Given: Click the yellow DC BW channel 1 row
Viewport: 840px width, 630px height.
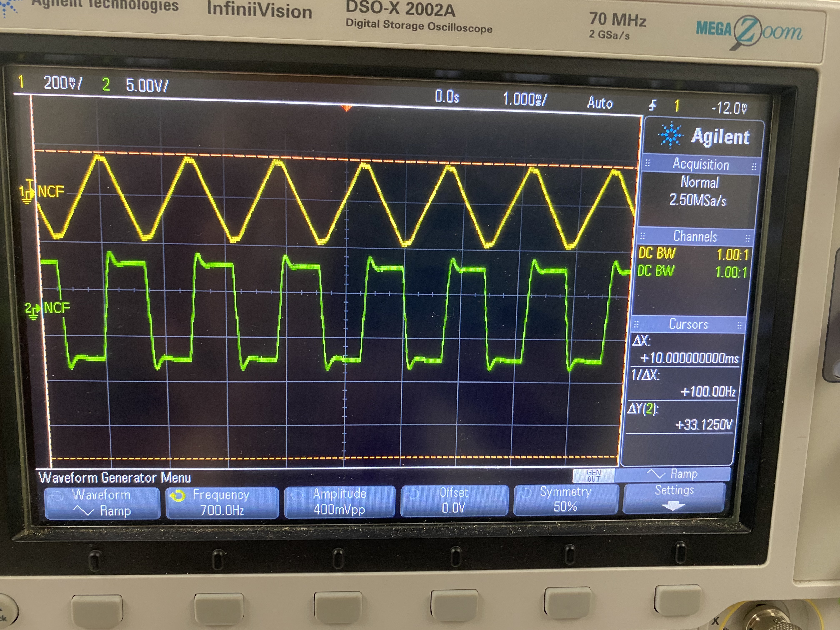Looking at the screenshot, I should (693, 254).
